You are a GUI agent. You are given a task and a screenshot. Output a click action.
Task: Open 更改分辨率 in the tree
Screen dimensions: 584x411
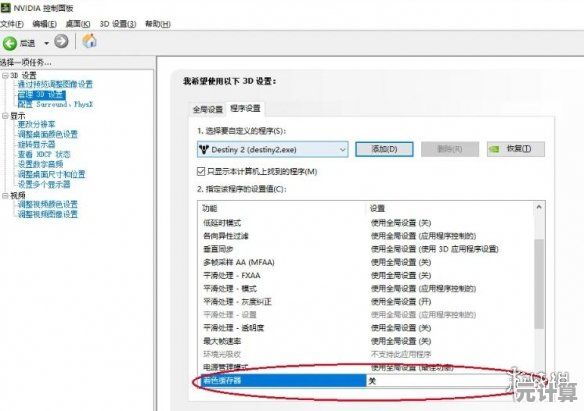click(x=36, y=124)
